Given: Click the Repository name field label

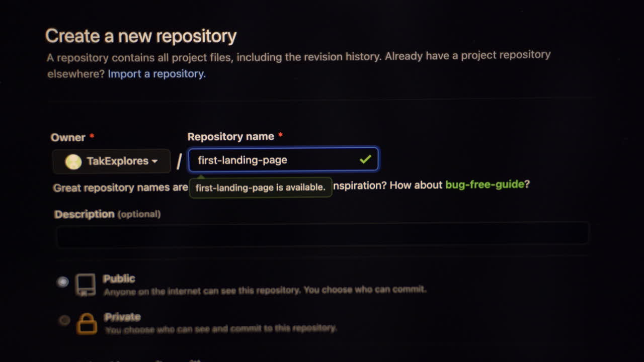Looking at the screenshot, I should (x=230, y=136).
